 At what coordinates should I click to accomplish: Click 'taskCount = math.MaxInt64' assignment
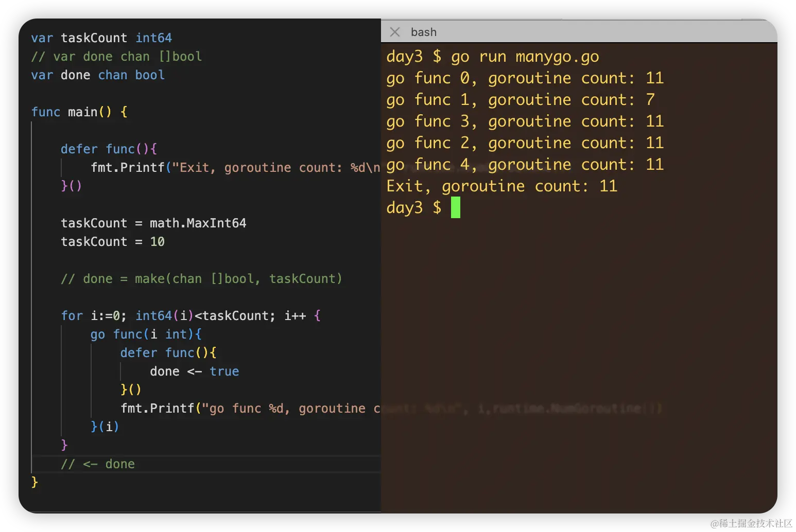(x=153, y=223)
